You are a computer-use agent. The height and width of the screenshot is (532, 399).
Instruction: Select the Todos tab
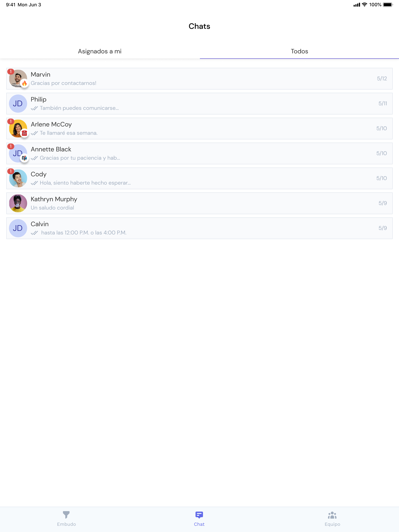click(299, 51)
